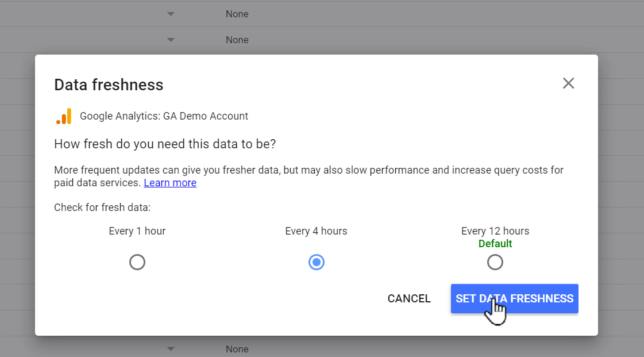Select the Every 12 hours radio button
Viewport: 644px width, 357px height.
click(495, 262)
